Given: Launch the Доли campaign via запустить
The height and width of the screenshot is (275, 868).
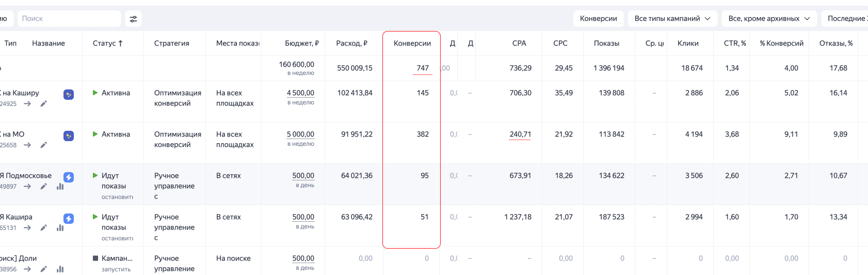Looking at the screenshot, I should [116, 269].
